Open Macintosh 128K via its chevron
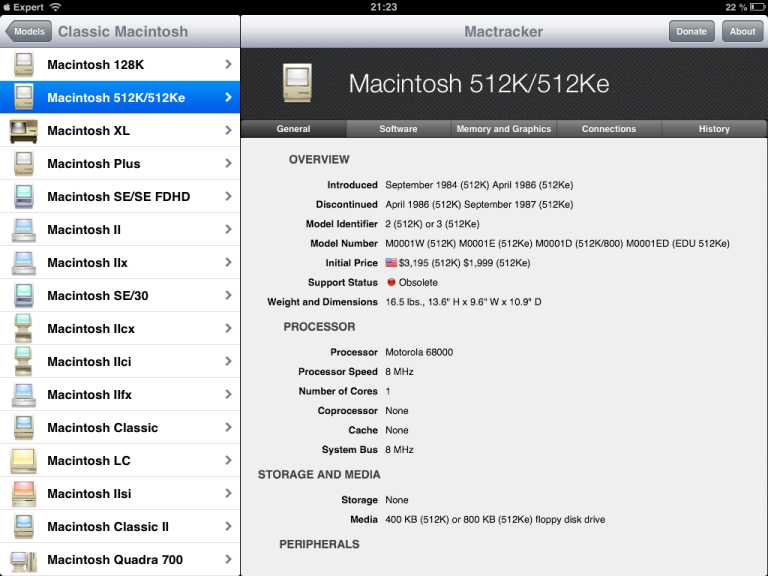Screen dimensions: 768x576 point(228,65)
